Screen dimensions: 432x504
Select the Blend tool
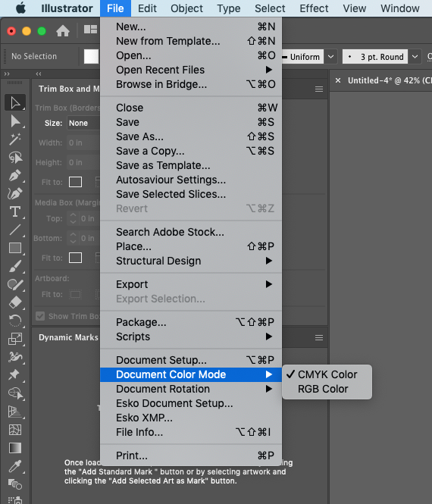click(15, 484)
